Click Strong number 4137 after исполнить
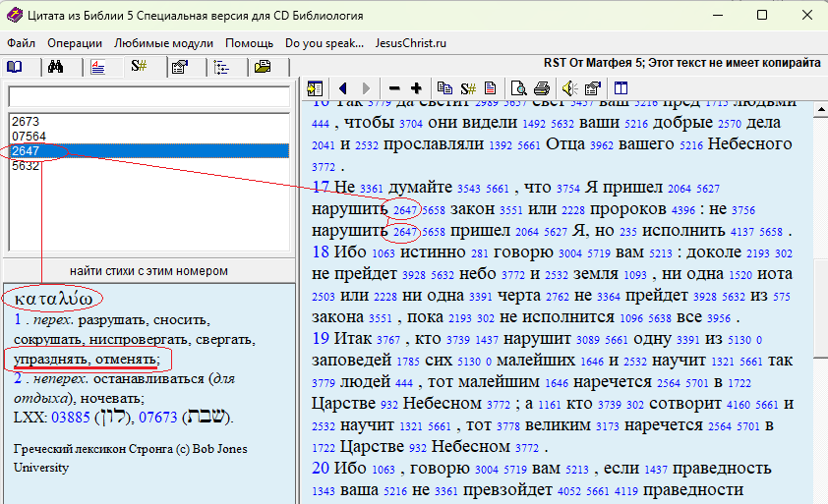828x504 pixels. pyautogui.click(x=741, y=232)
